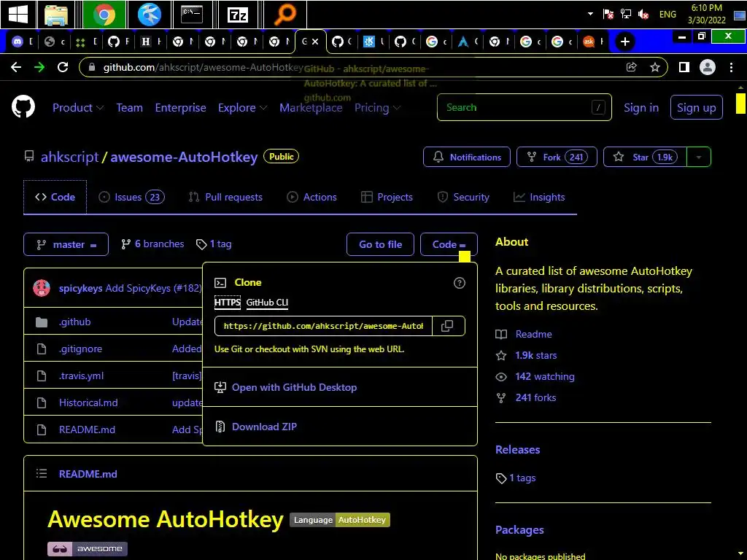747x560 pixels.
Task: Click the bookmark star in address bar
Action: pyautogui.click(x=655, y=67)
